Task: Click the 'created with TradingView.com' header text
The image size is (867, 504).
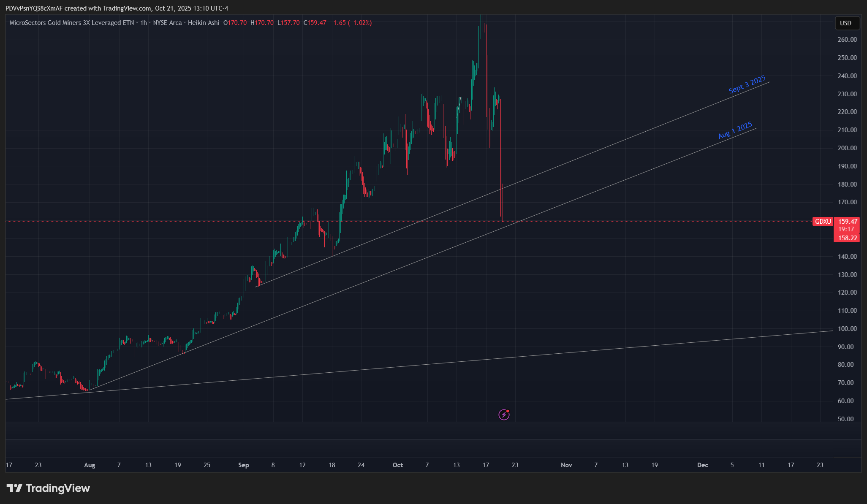Action: (107, 8)
